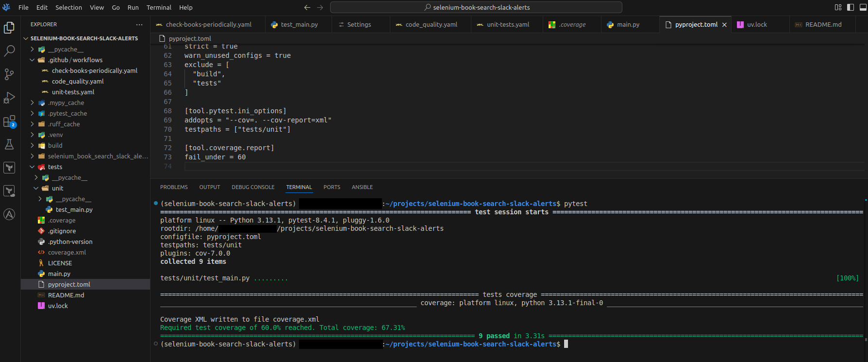Show the PROBLEMS panel tab

(174, 187)
